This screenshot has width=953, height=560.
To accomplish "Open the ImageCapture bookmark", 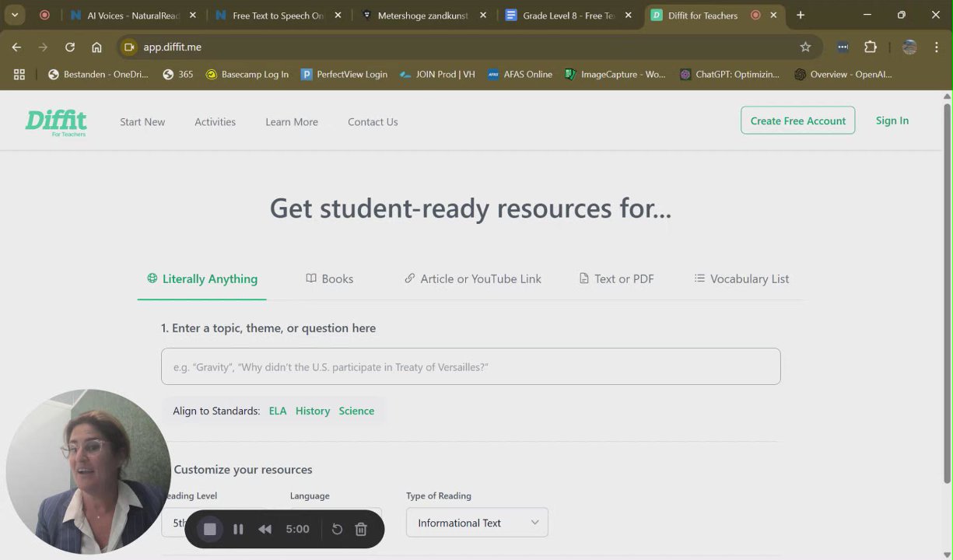I will tap(615, 74).
